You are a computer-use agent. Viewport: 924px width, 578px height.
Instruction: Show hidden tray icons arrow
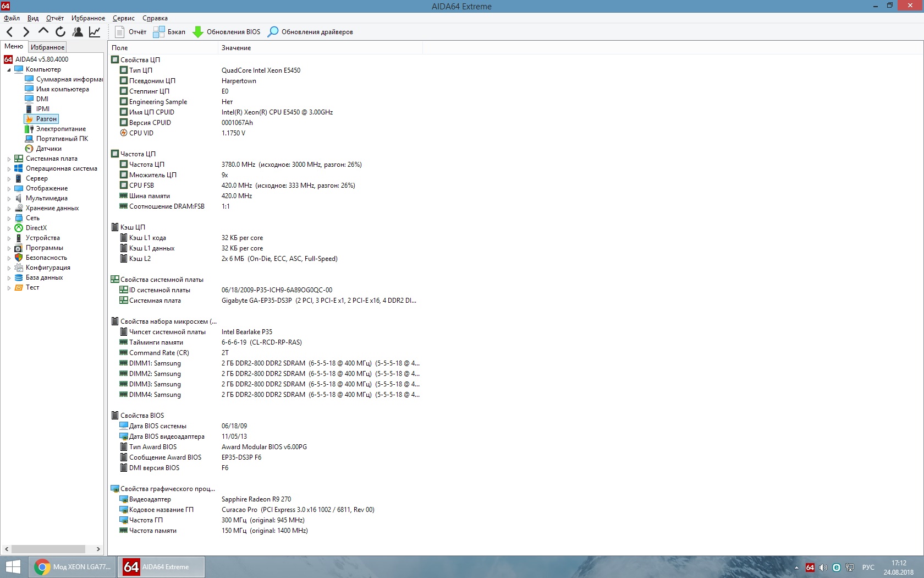pos(797,568)
